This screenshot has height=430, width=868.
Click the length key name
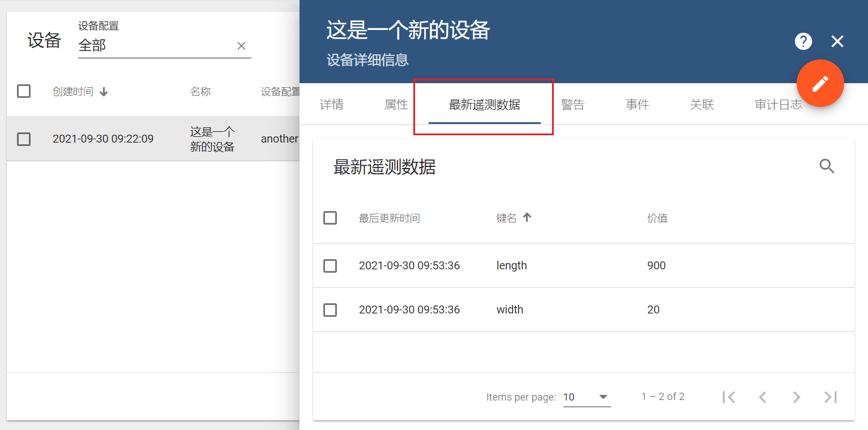click(512, 265)
